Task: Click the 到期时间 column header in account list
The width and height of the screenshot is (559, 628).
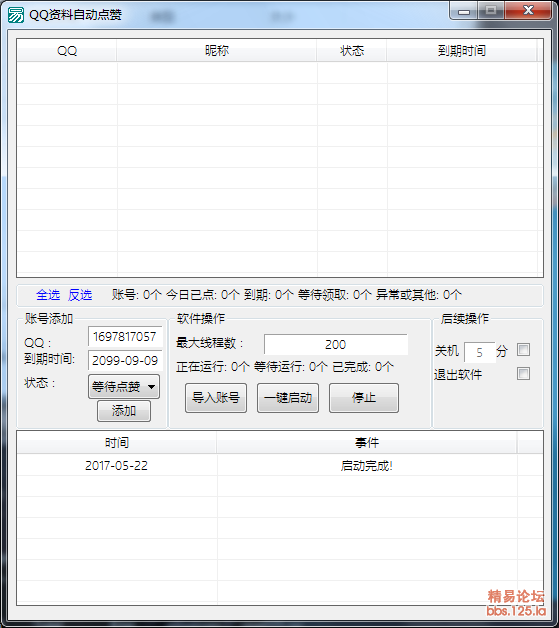Action: click(462, 50)
